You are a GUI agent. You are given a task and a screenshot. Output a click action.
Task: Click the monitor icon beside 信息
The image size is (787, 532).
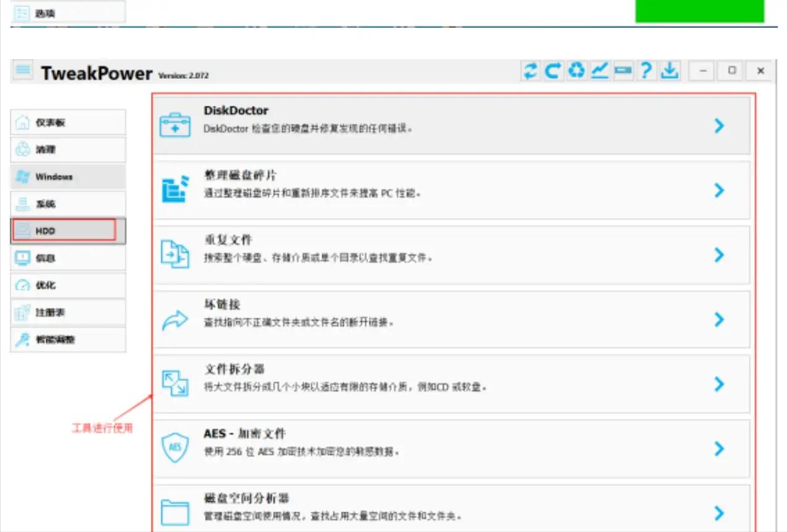23,258
